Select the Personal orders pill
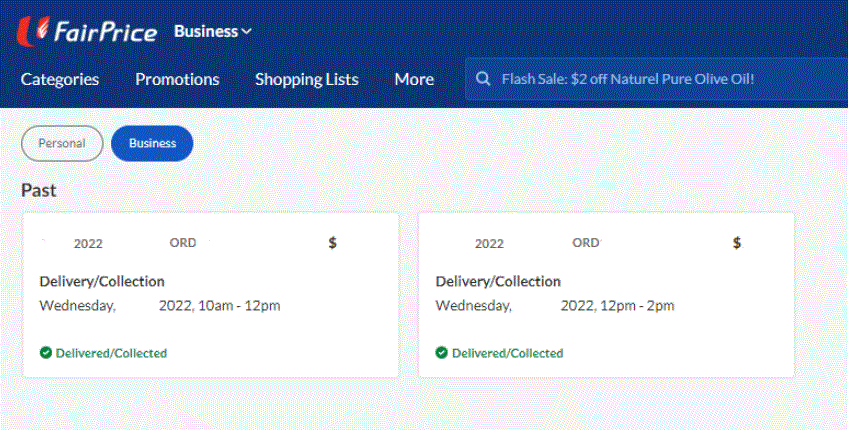Image resolution: width=848 pixels, height=430 pixels. coord(62,143)
